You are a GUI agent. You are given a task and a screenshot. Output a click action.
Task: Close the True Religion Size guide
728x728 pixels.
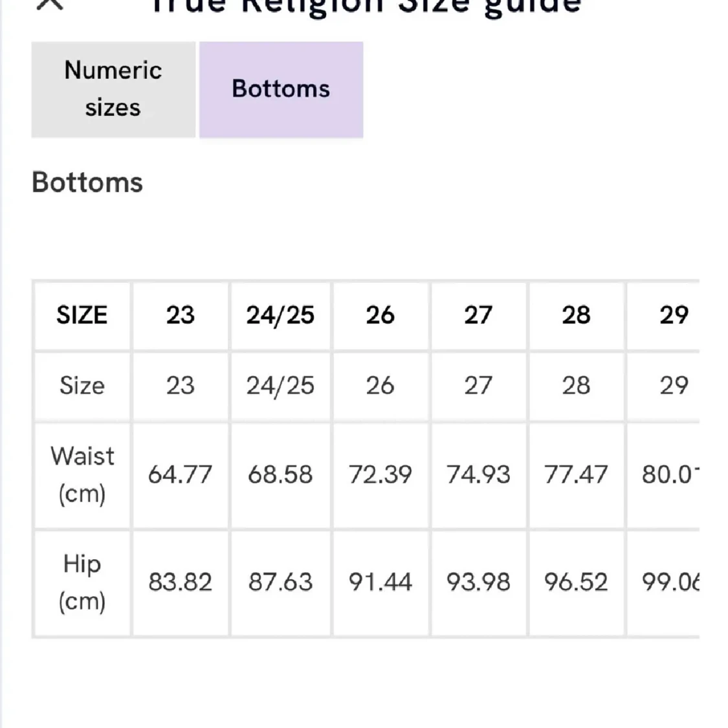click(50, 5)
